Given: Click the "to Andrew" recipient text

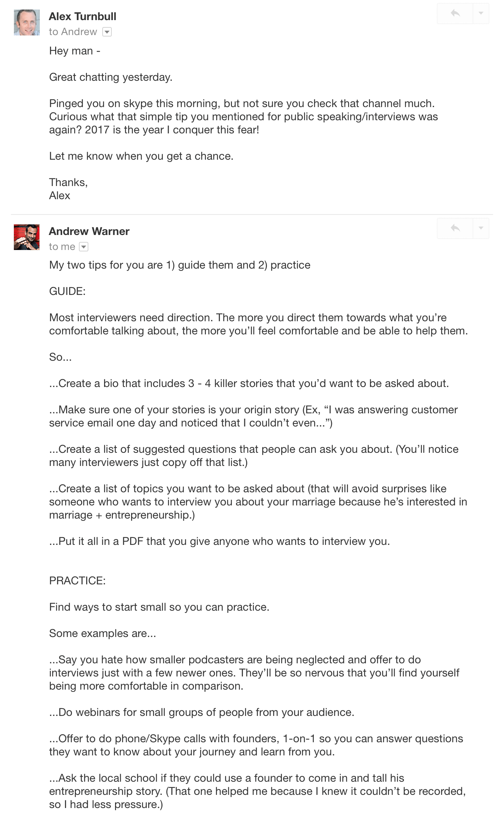Looking at the screenshot, I should [x=73, y=32].
